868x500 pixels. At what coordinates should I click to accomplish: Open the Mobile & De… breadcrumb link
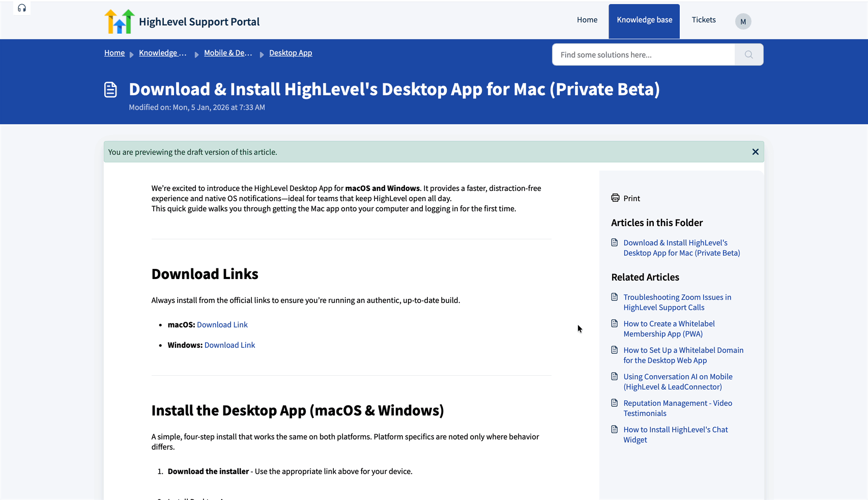228,53
